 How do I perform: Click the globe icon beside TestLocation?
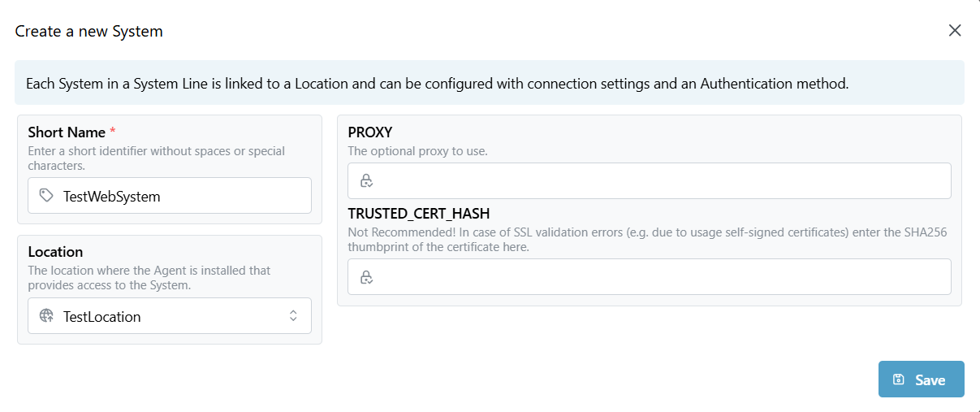pyautogui.click(x=46, y=316)
